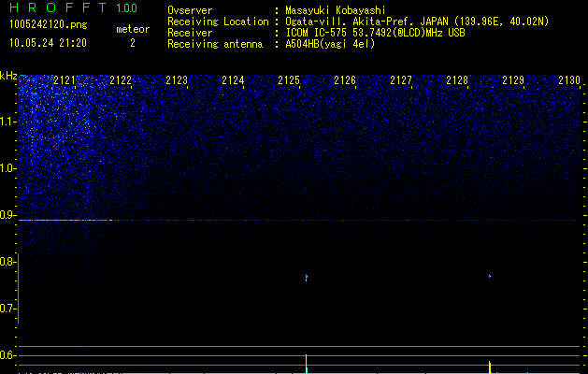
Task: Click the Ovserver field label
Action: pyautogui.click(x=190, y=10)
